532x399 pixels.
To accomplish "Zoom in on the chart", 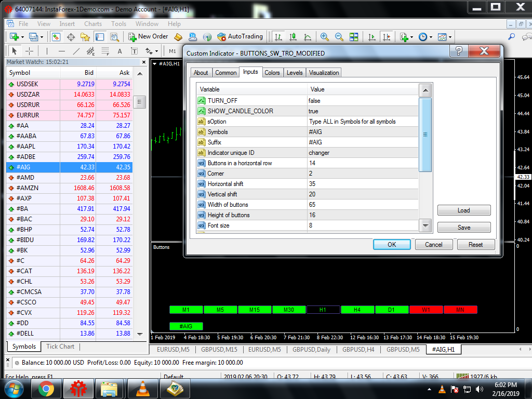I will (324, 37).
